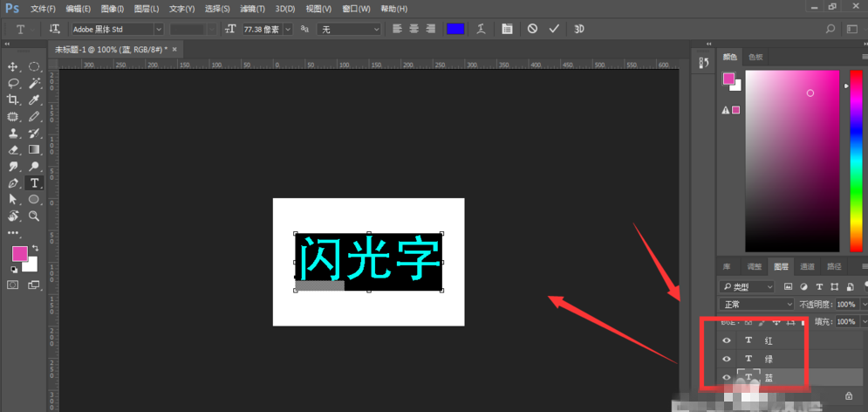The image size is (868, 412).
Task: Open the Character and Paragraph panels
Action: pyautogui.click(x=507, y=29)
